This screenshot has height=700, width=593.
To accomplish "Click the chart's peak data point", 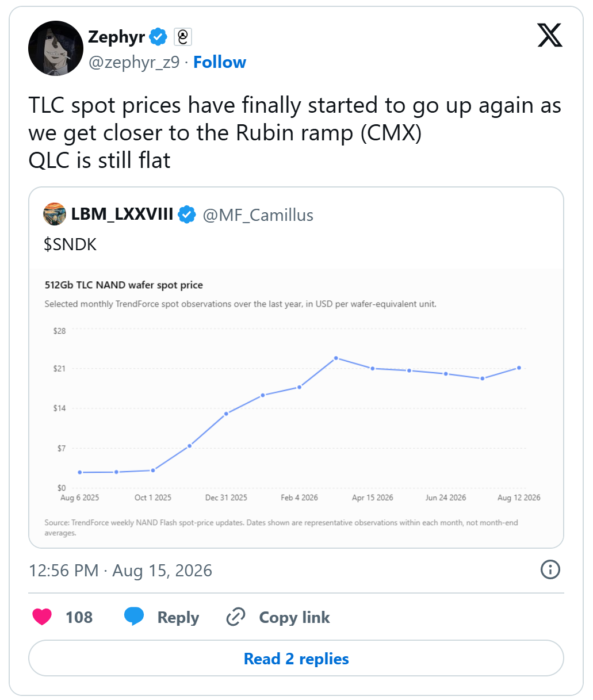I will [x=336, y=358].
